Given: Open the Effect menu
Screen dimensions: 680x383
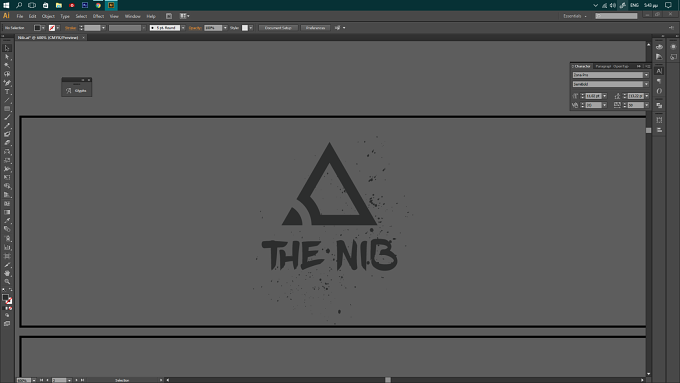Looking at the screenshot, I should (98, 16).
